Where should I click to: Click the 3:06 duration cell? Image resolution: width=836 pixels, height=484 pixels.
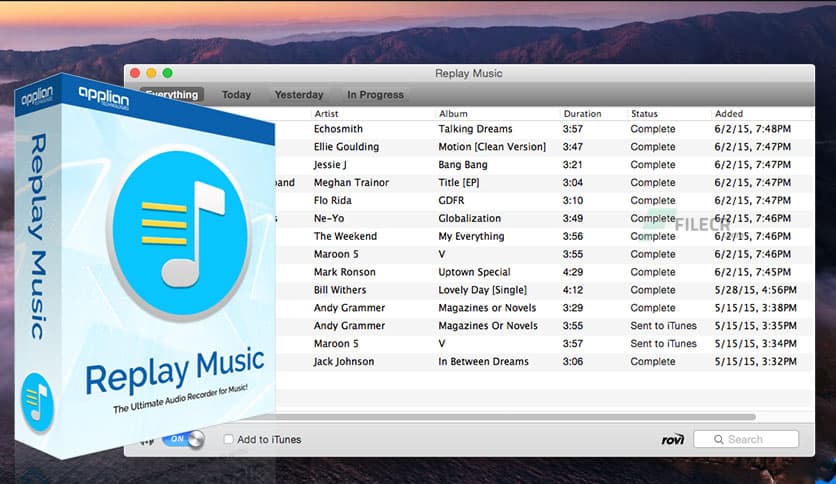[573, 361]
